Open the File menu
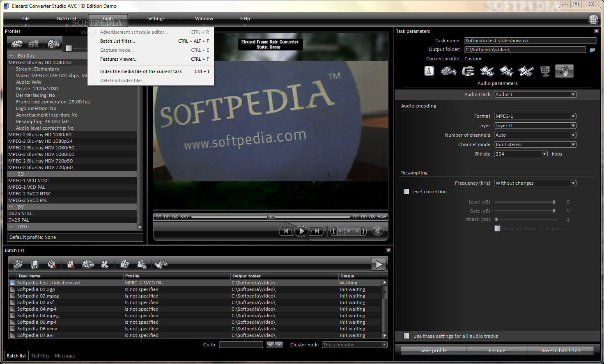This screenshot has width=604, height=364. (x=26, y=18)
